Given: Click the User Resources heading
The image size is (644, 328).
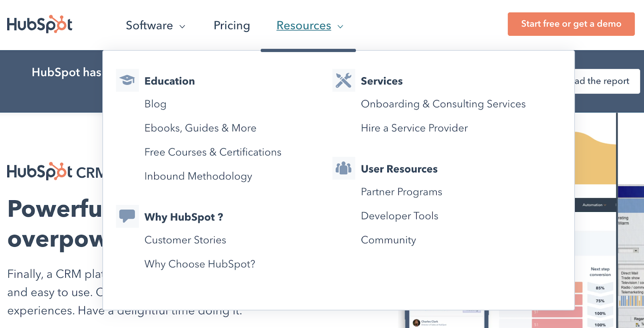Looking at the screenshot, I should [399, 169].
